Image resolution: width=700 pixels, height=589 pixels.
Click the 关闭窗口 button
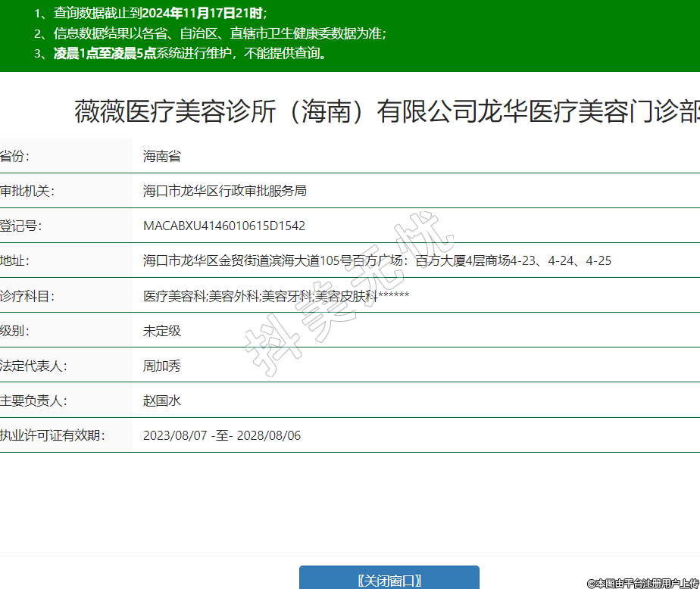point(389,579)
